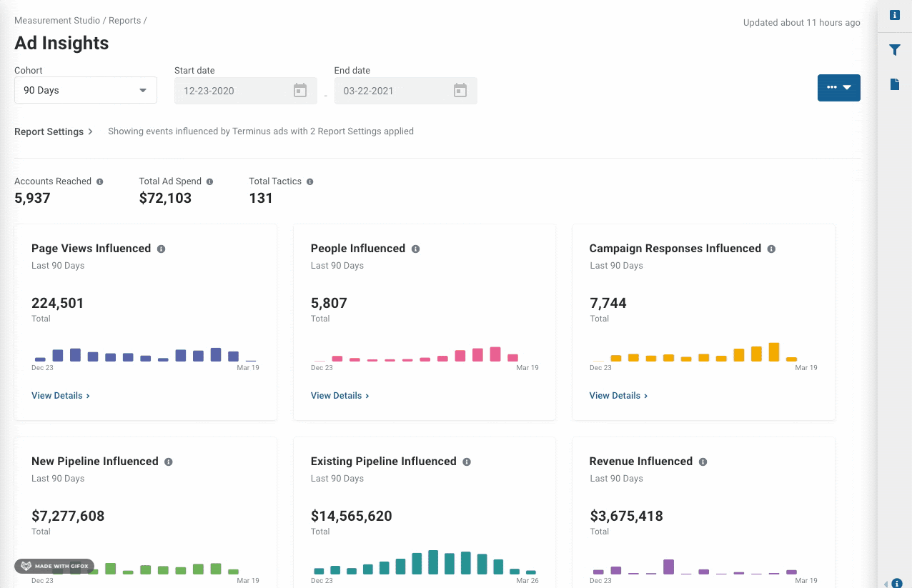Go to Reports breadcrumb
This screenshot has width=912, height=588.
pyautogui.click(x=124, y=21)
